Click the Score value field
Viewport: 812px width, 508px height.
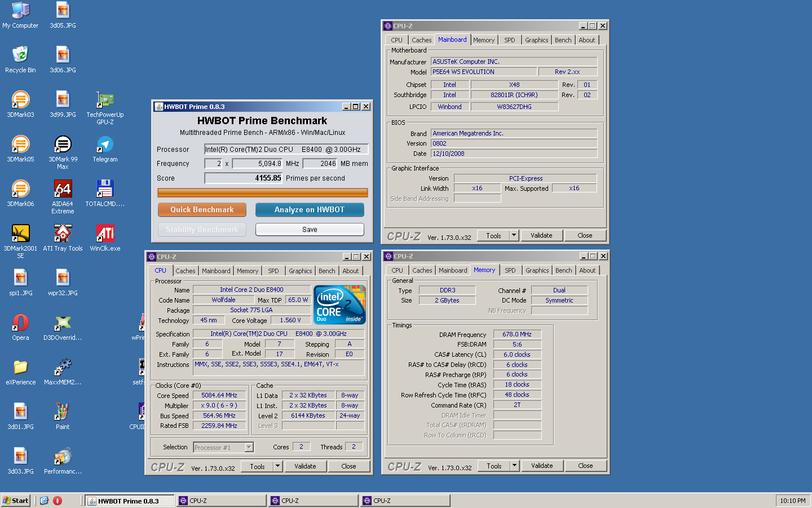[244, 178]
